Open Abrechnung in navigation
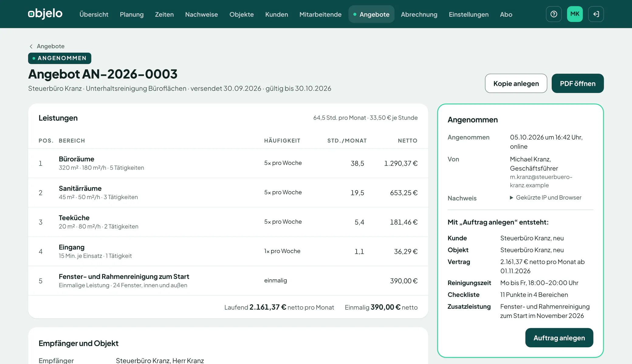This screenshot has width=632, height=364. (x=419, y=14)
